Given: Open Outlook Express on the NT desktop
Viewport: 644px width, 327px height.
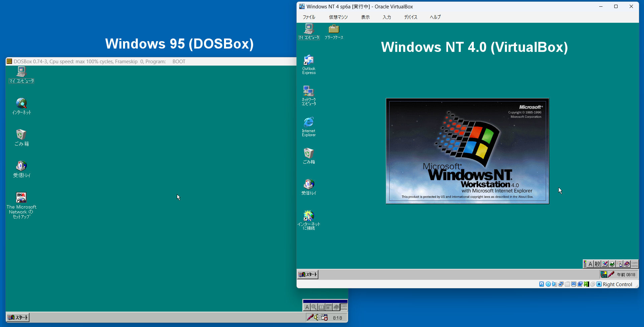Looking at the screenshot, I should [309, 61].
